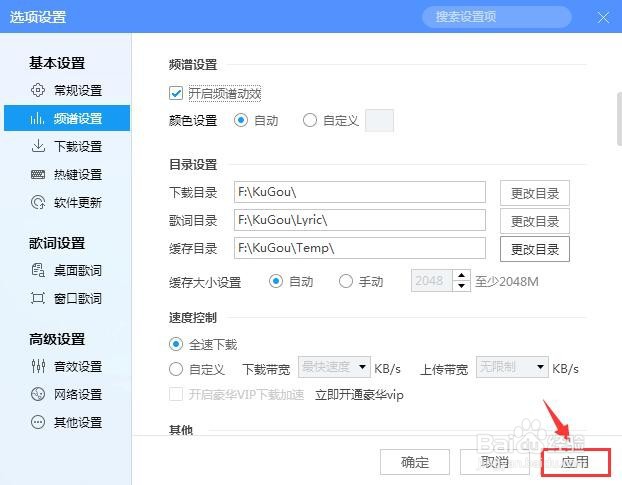Click the custom color swatch box
The height and width of the screenshot is (485, 622).
379,120
